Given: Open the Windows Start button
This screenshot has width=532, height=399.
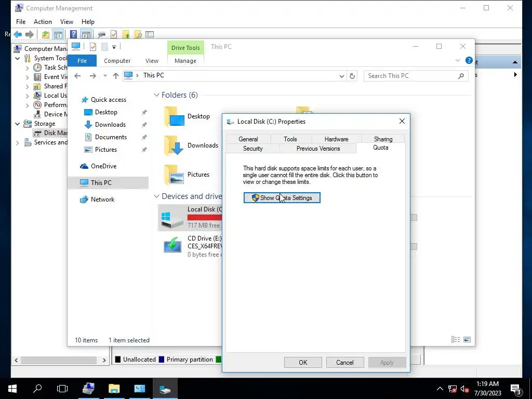Looking at the screenshot, I should coord(12,389).
